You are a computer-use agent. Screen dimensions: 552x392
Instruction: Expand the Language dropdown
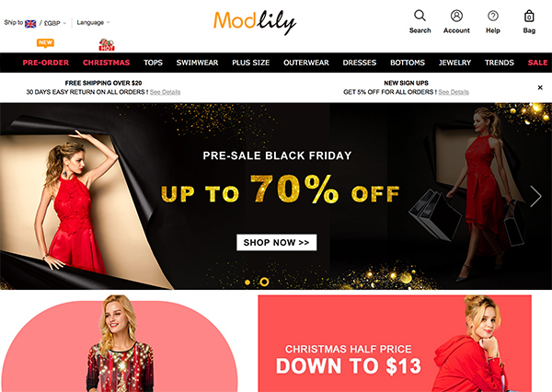tap(93, 22)
